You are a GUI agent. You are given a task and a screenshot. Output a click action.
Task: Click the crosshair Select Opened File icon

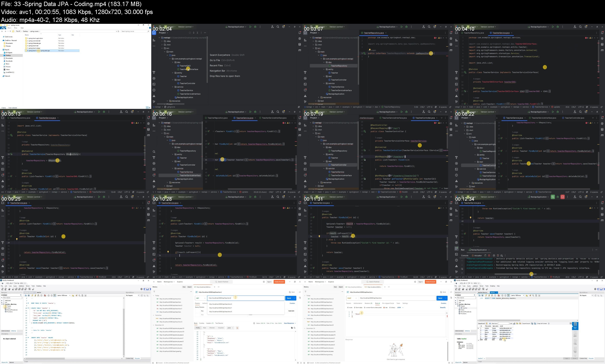[x=190, y=33]
